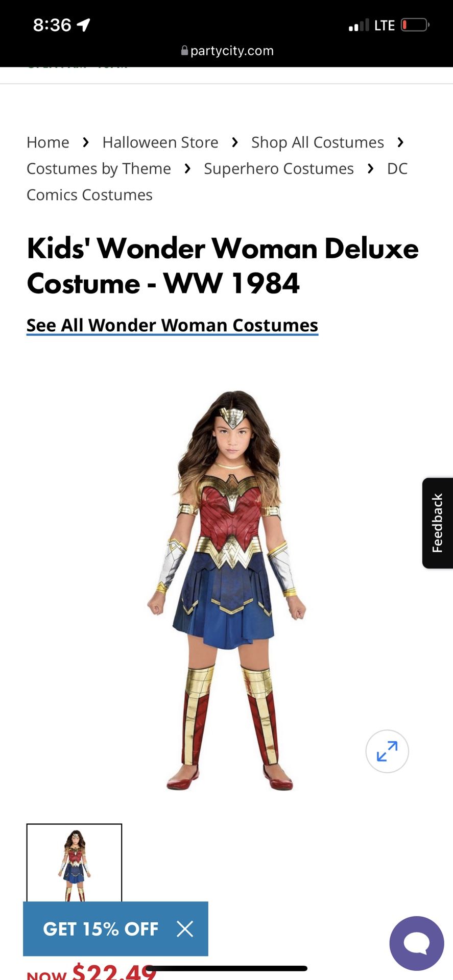Tap the location arrow in status bar
Viewport: 453px width, 980px height.
(x=83, y=24)
